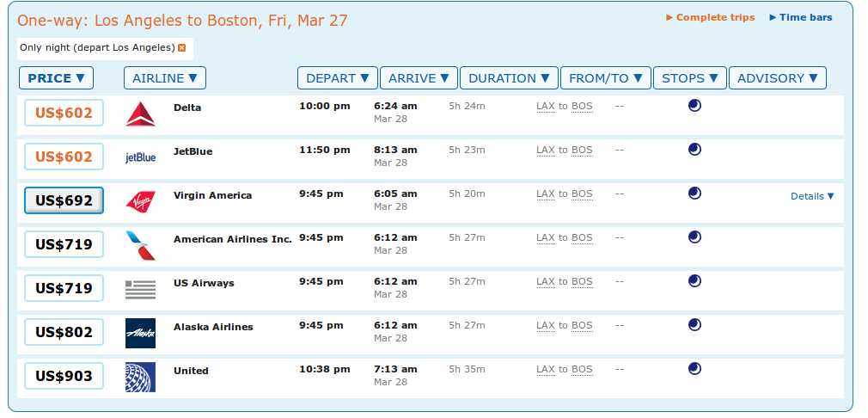The width and height of the screenshot is (868, 418).
Task: Click the overnight moon icon on United row
Action: click(x=694, y=369)
